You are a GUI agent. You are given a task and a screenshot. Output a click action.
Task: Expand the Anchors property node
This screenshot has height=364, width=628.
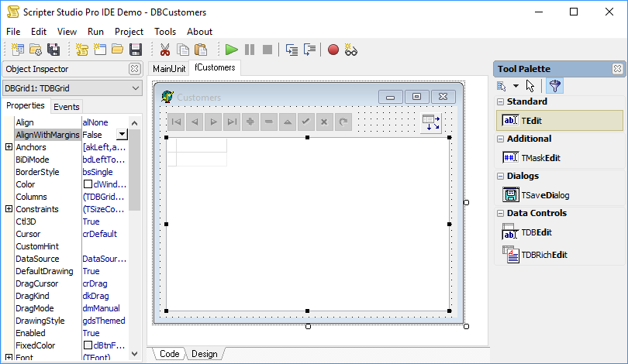pyautogui.click(x=9, y=147)
